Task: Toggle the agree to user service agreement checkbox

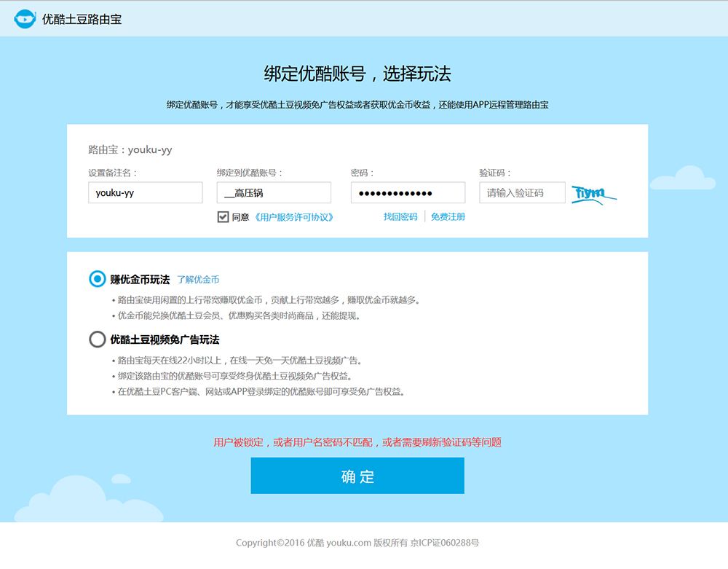Action: point(223,217)
